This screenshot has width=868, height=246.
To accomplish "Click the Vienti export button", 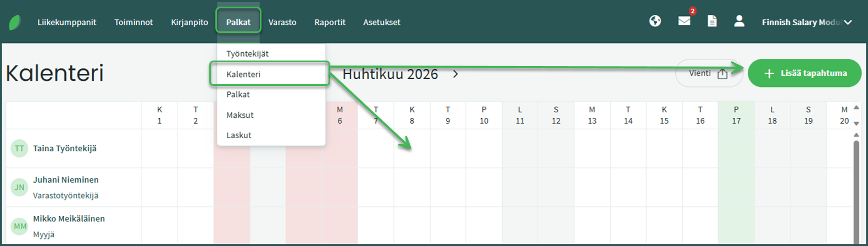I will pyautogui.click(x=708, y=73).
